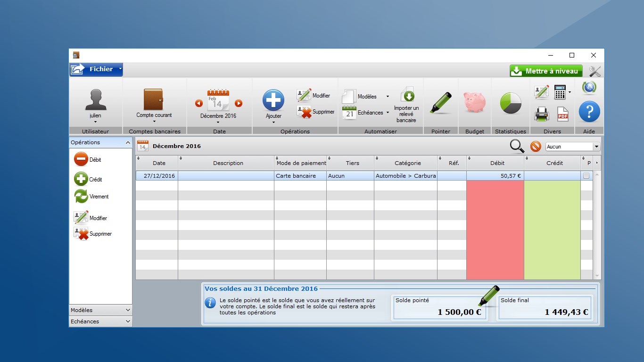Open the calculator icon in Divers
The image size is (644, 362).
pos(560,91)
